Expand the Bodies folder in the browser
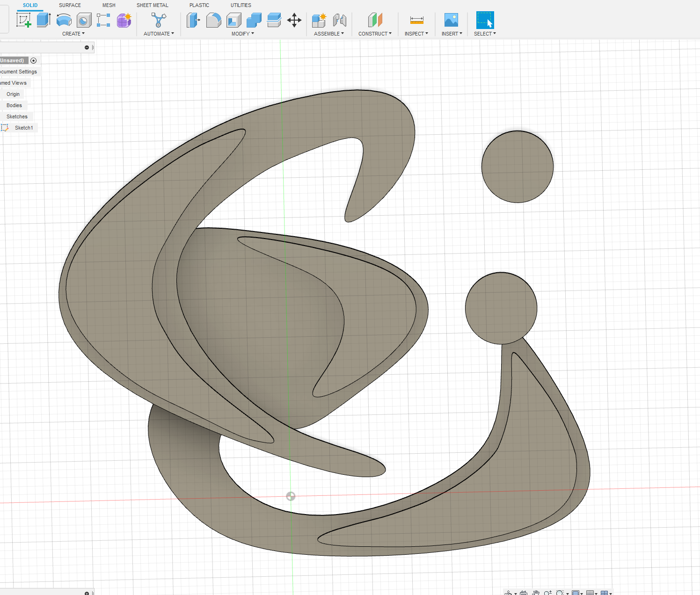Image resolution: width=700 pixels, height=595 pixels. pyautogui.click(x=2, y=105)
